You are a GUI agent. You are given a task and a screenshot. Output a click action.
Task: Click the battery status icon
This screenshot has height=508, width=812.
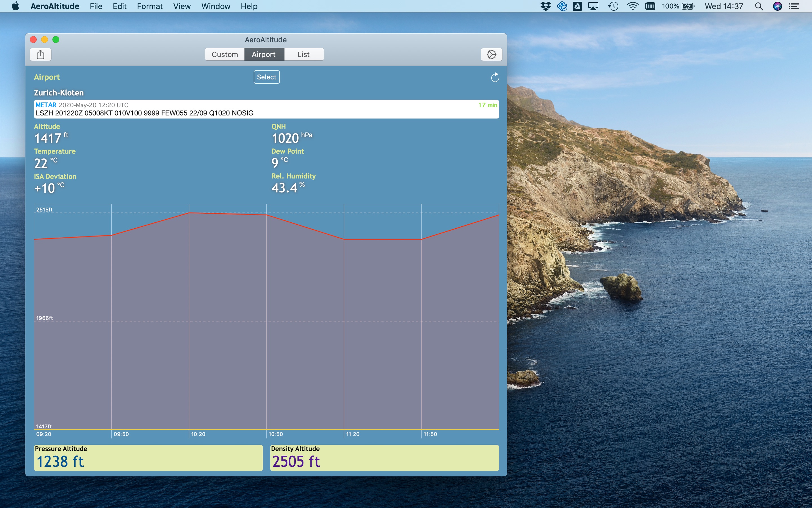pos(688,6)
